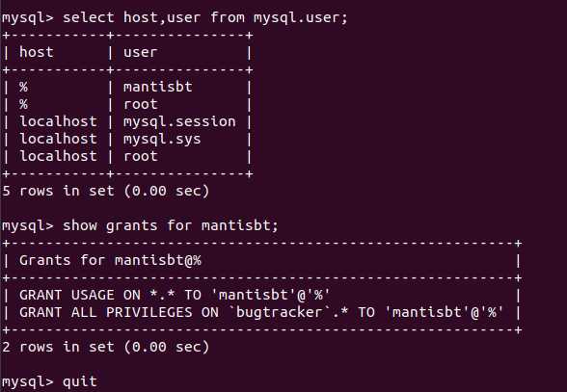Screen dimensions: 567x392
Task: Click the 'Grants for mantisbt@%' header
Action: coord(110,260)
